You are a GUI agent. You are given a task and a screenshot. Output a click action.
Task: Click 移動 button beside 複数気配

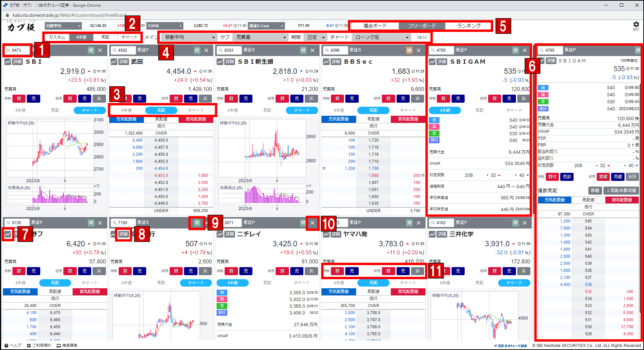595,191
